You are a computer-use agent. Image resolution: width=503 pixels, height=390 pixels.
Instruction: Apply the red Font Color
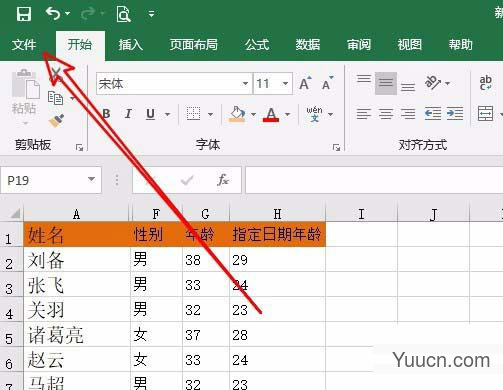(x=271, y=114)
